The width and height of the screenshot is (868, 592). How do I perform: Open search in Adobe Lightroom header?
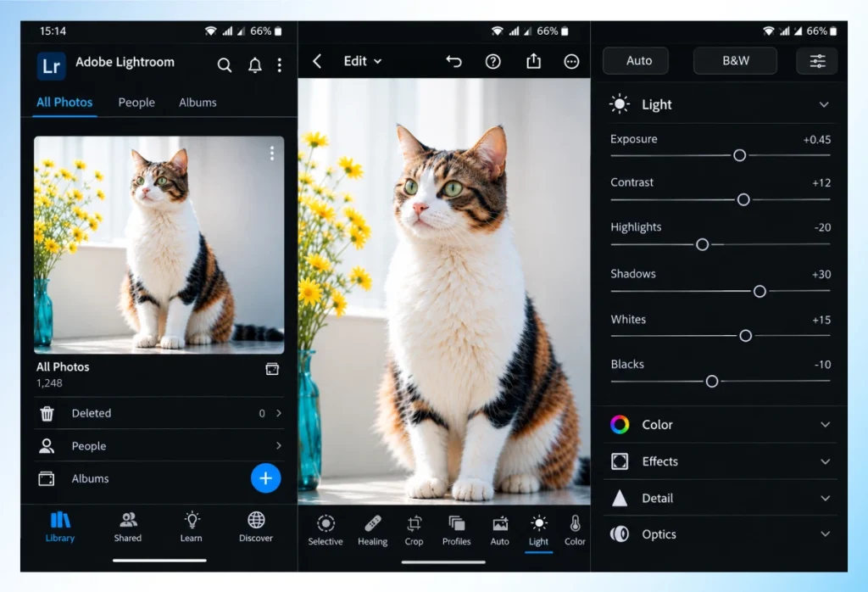(224, 65)
